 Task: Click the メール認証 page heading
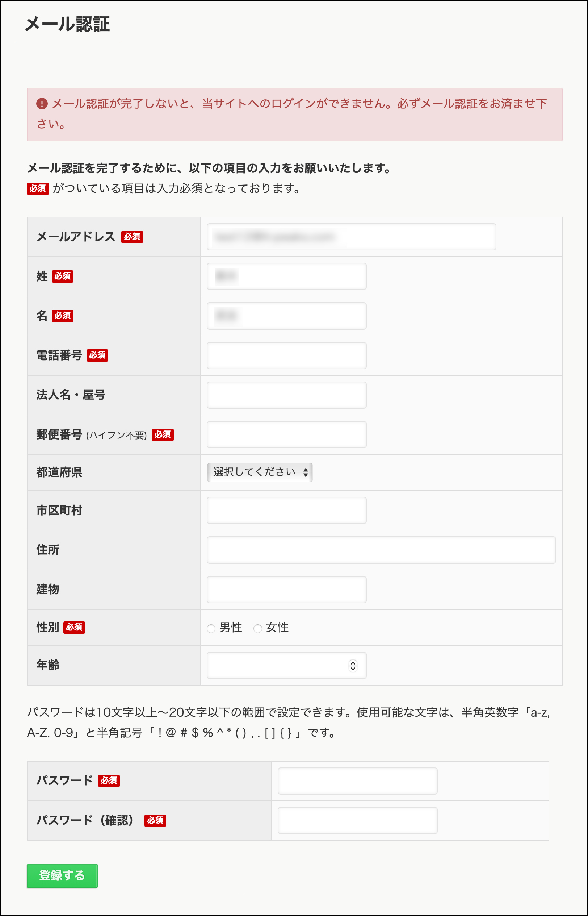pyautogui.click(x=67, y=24)
